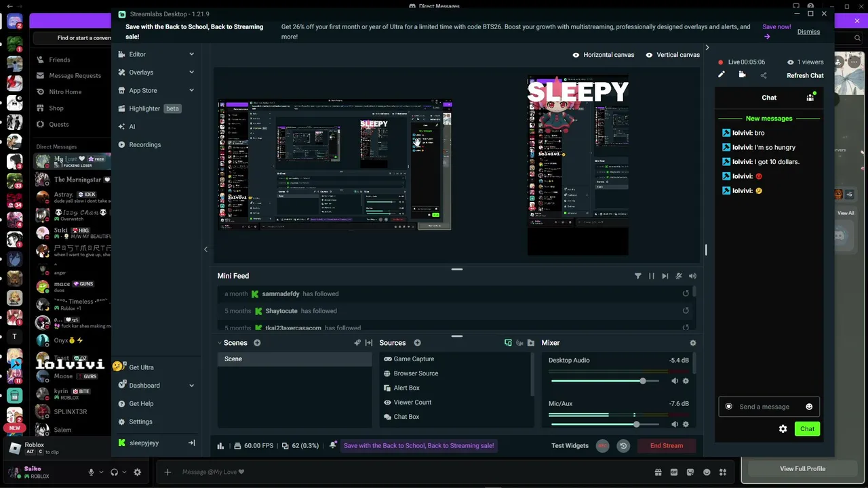
Task: Open App Store in Streamlabs sidebar
Action: pyautogui.click(x=142, y=90)
